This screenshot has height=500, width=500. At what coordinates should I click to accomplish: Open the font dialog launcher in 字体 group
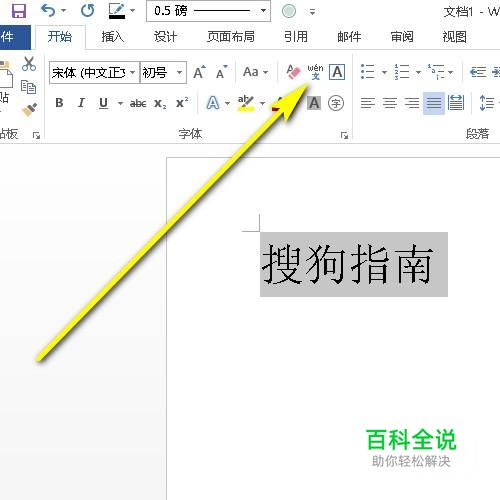coord(344,135)
